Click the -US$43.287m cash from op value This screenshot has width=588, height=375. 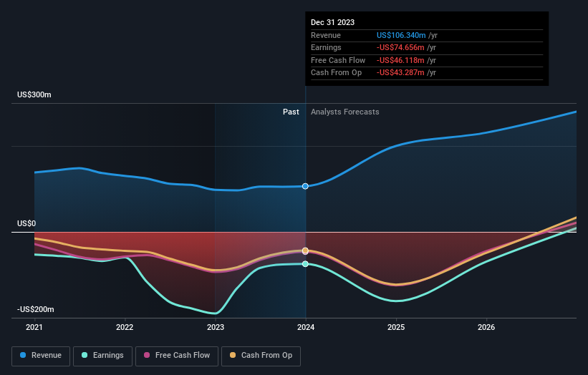400,73
